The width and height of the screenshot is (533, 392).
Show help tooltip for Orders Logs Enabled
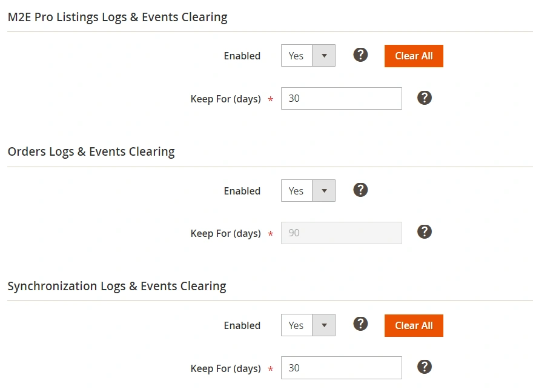tap(360, 190)
